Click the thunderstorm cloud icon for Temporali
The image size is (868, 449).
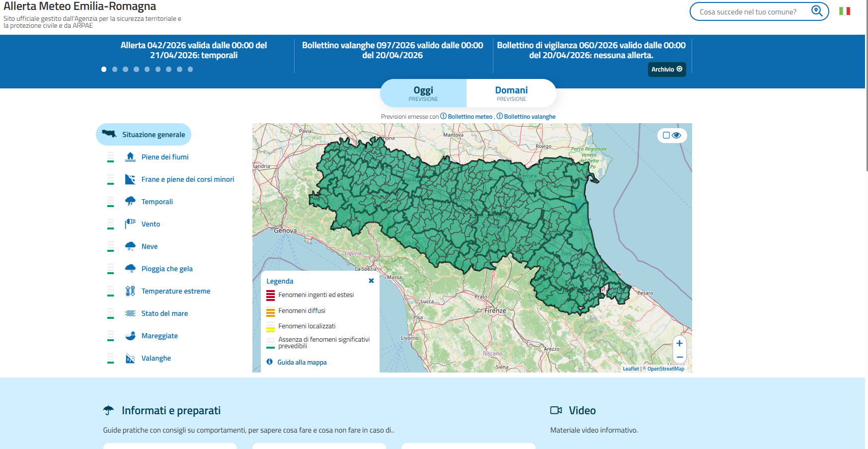click(x=130, y=201)
